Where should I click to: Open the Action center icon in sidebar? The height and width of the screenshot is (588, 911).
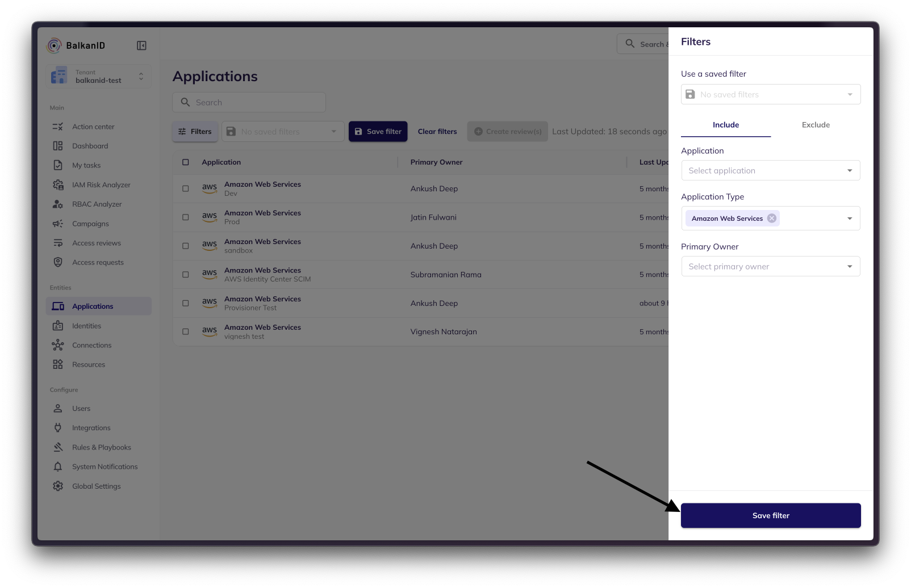[58, 127]
